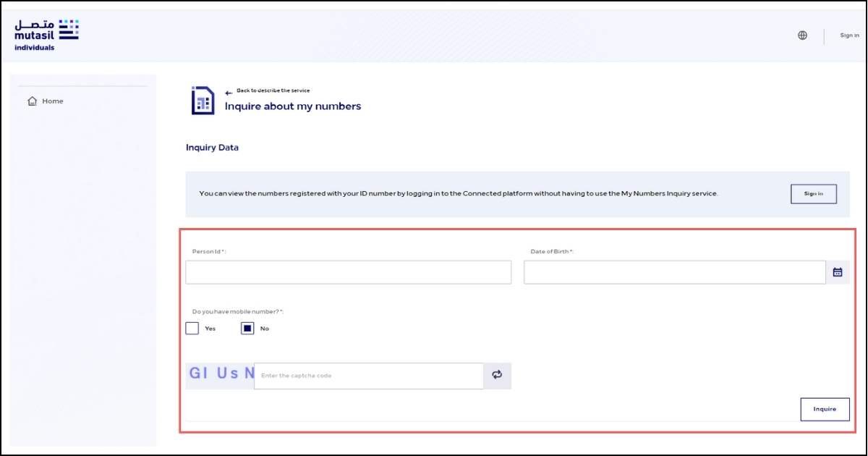
Task: Click the Sign in button in the banner
Action: coord(813,193)
